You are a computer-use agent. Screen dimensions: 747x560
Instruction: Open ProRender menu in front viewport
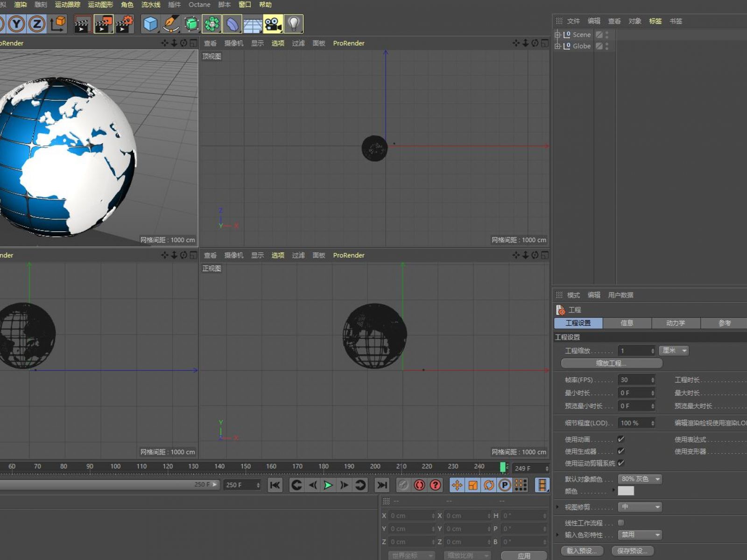(x=349, y=255)
